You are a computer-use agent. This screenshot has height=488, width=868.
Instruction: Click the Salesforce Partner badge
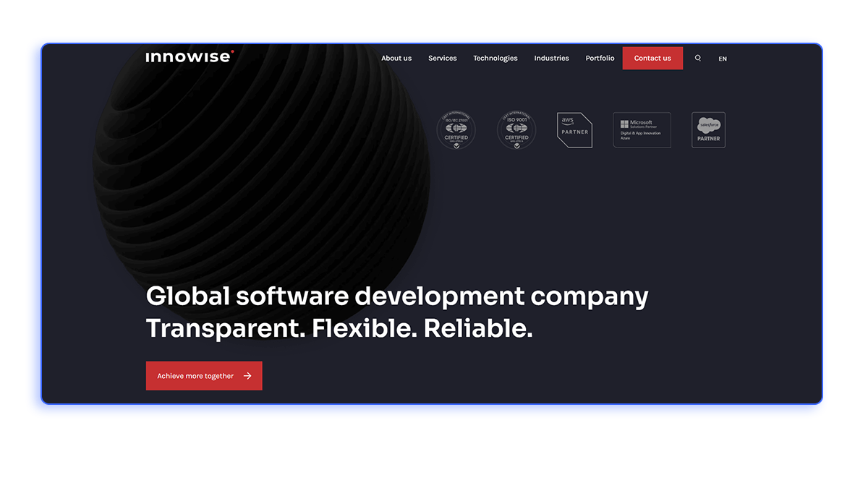point(708,130)
